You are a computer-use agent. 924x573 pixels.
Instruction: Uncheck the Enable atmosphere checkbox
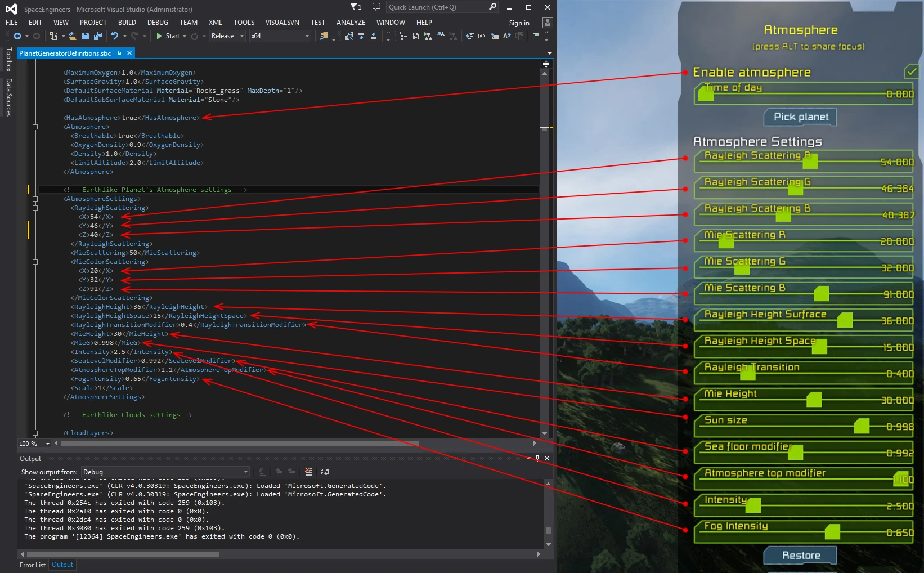coord(911,72)
